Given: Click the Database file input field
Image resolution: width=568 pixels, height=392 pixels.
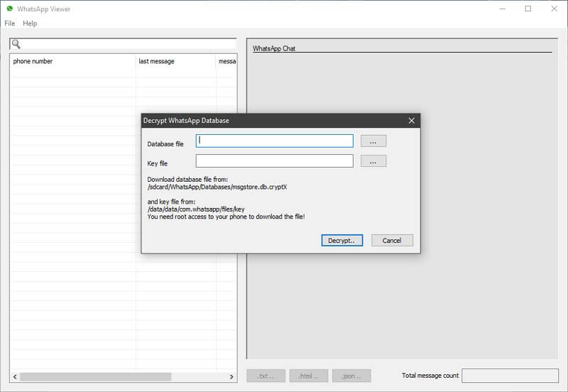Looking at the screenshot, I should tap(274, 141).
